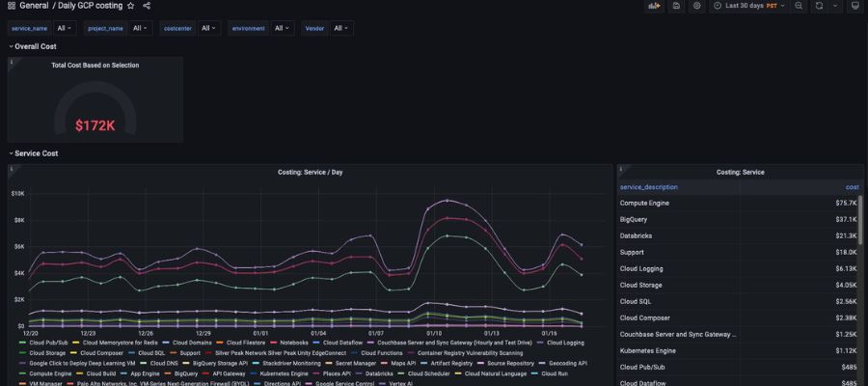This screenshot has height=386, width=868.
Task: Click the service table vertical scrollbar
Action: (x=859, y=220)
